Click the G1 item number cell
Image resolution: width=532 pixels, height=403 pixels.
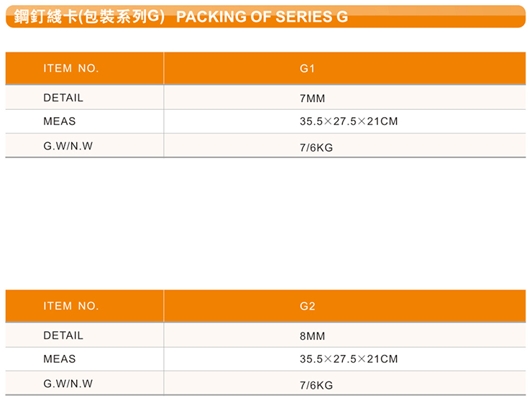coord(307,69)
